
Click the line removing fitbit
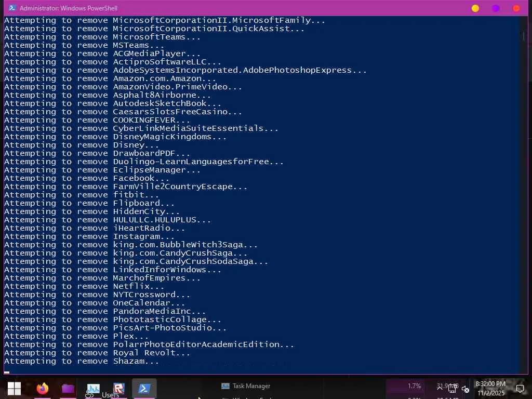click(x=82, y=195)
